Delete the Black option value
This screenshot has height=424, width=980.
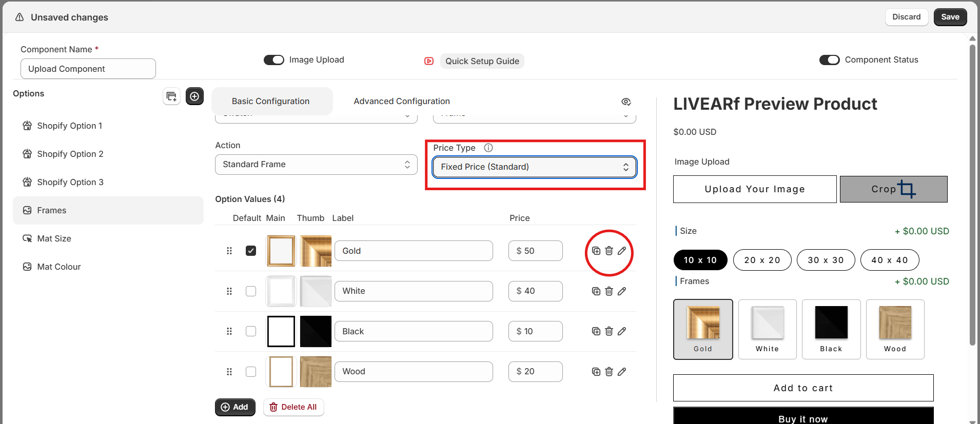[609, 331]
